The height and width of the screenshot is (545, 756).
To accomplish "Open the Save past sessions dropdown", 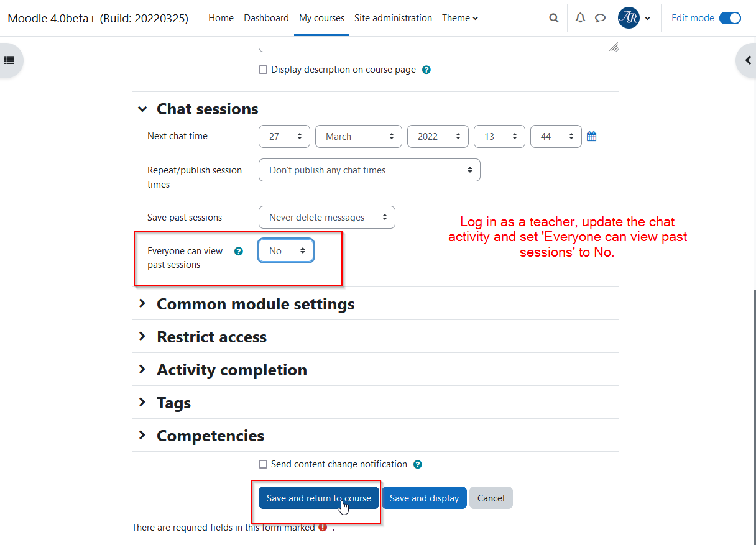I will click(326, 218).
